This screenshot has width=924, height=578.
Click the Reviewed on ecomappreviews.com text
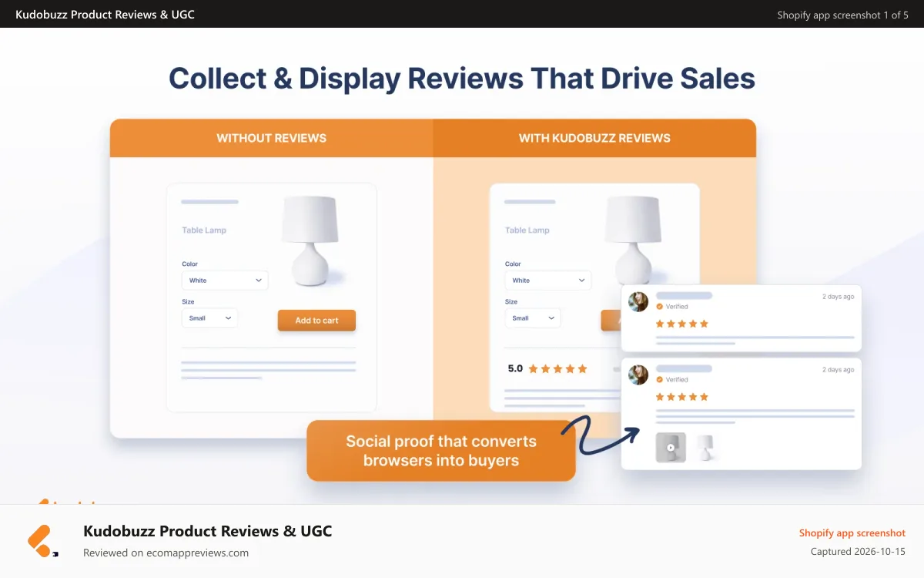(166, 553)
